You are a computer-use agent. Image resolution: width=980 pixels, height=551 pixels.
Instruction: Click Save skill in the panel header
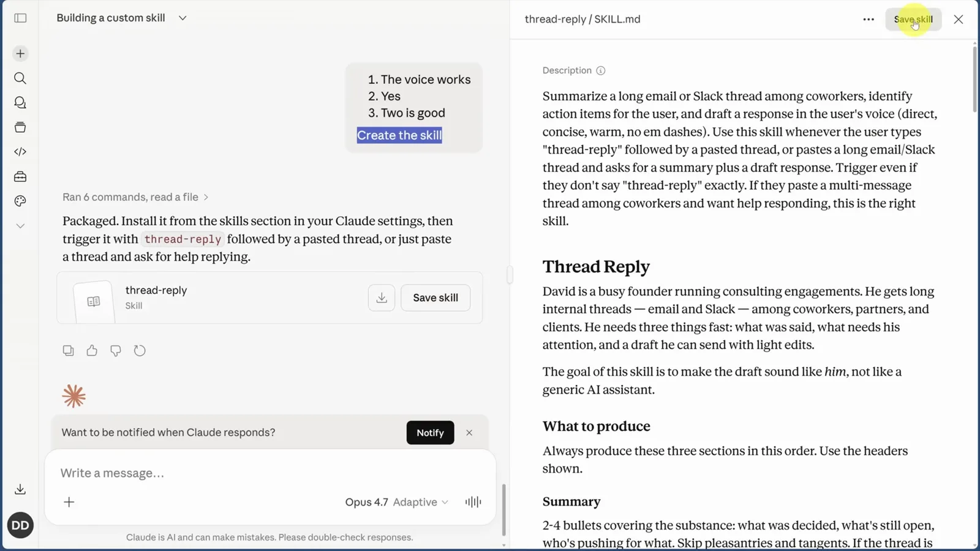click(x=913, y=19)
